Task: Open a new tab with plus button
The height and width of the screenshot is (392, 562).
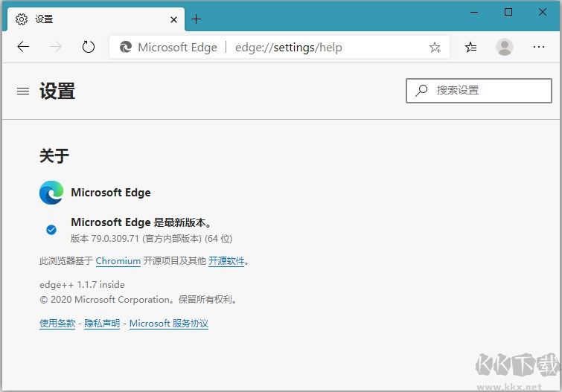Action: (x=196, y=19)
